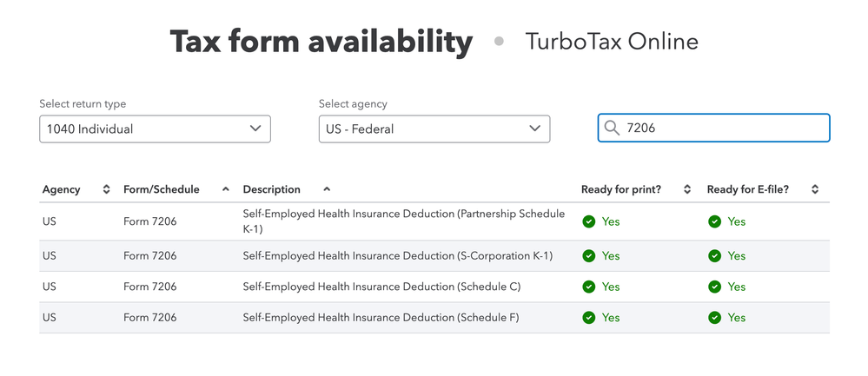Click the US agency cell in Schedule F row
868x376 pixels.
coord(50,318)
